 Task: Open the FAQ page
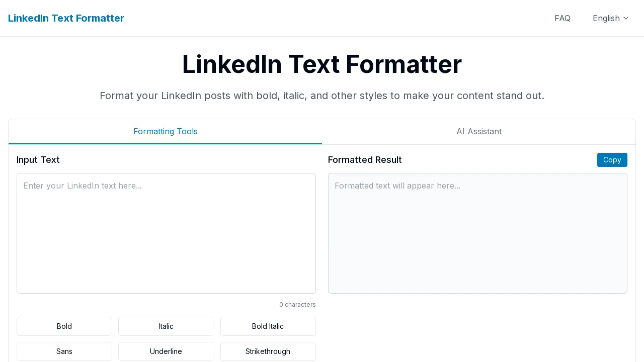[x=562, y=18]
